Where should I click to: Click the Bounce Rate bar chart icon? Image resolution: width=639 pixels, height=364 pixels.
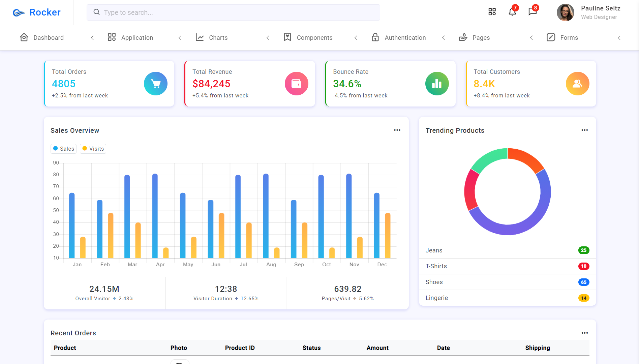pyautogui.click(x=437, y=84)
